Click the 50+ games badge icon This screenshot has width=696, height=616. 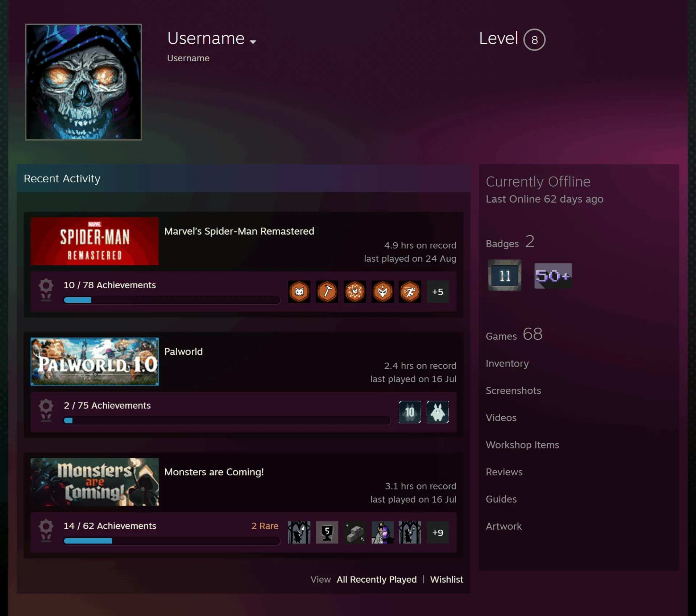pyautogui.click(x=553, y=276)
